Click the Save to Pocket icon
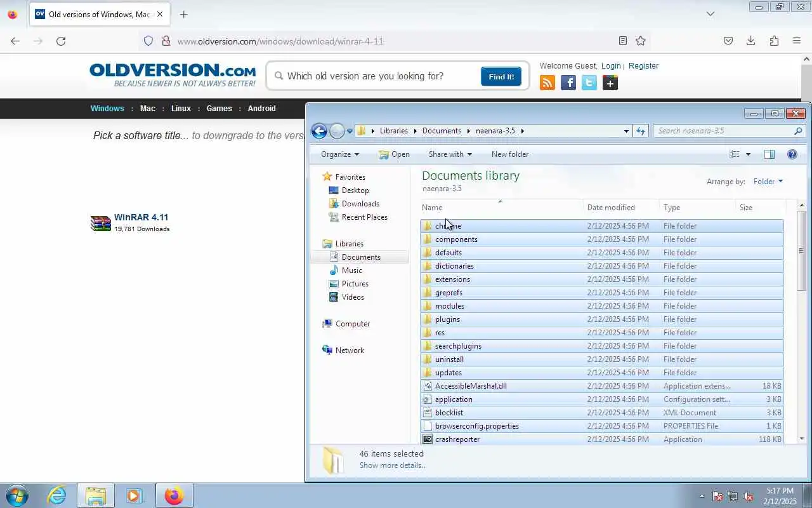This screenshot has width=812, height=508. point(728,41)
